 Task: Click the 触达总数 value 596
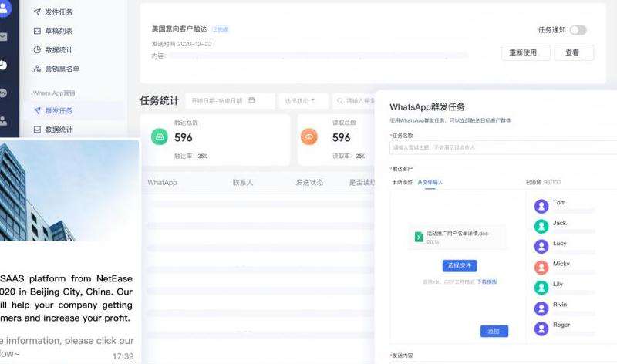click(184, 137)
